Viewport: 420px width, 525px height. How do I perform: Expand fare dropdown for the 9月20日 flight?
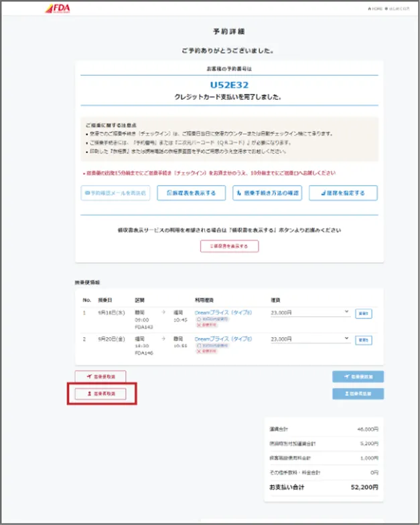(x=311, y=339)
